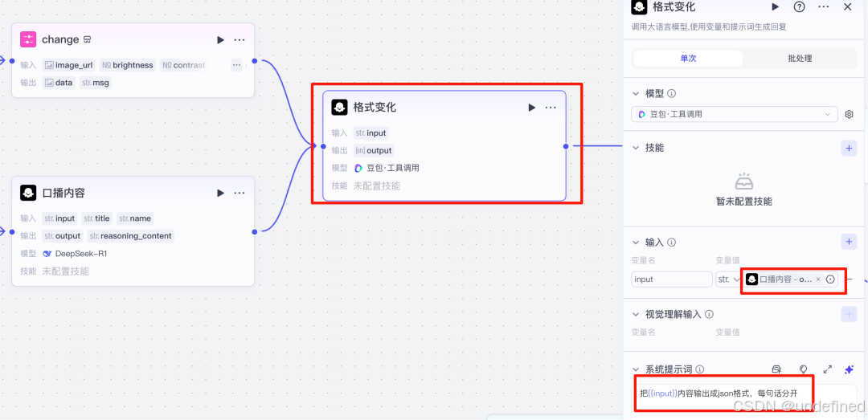868x420 pixels.
Task: Click the msg output tag on change node
Action: coord(95,83)
